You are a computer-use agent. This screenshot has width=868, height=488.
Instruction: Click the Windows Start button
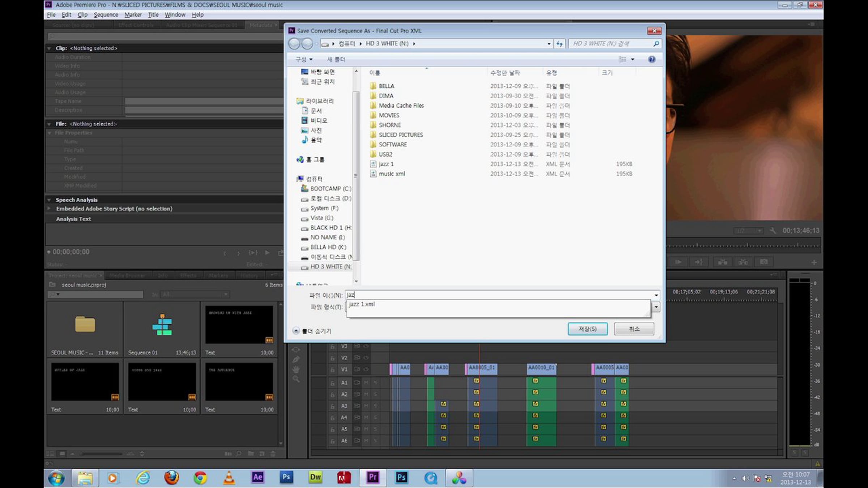point(56,478)
